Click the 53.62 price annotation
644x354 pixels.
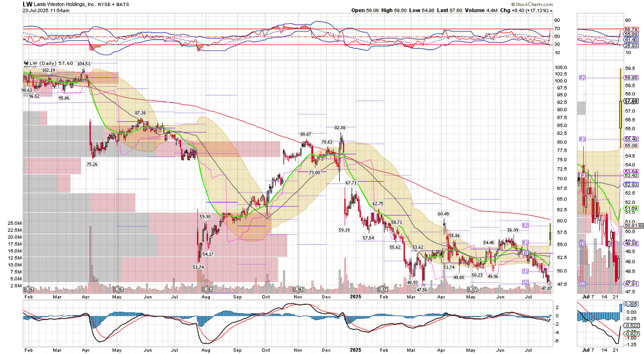pyautogui.click(x=418, y=247)
